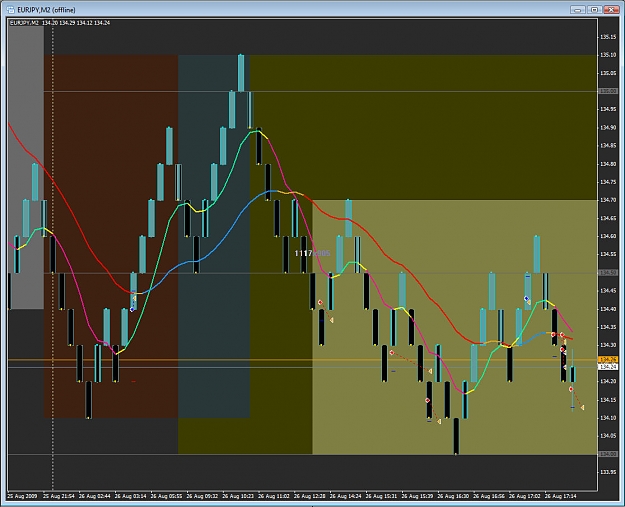Click time axis label '26 Aug 15:31'

pos(381,496)
